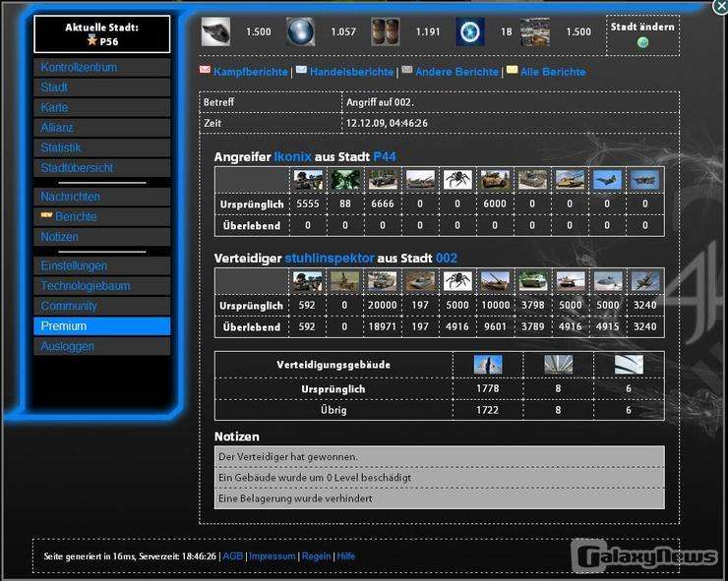Open the Regeln footer link
This screenshot has width=728, height=581.
coord(316,556)
